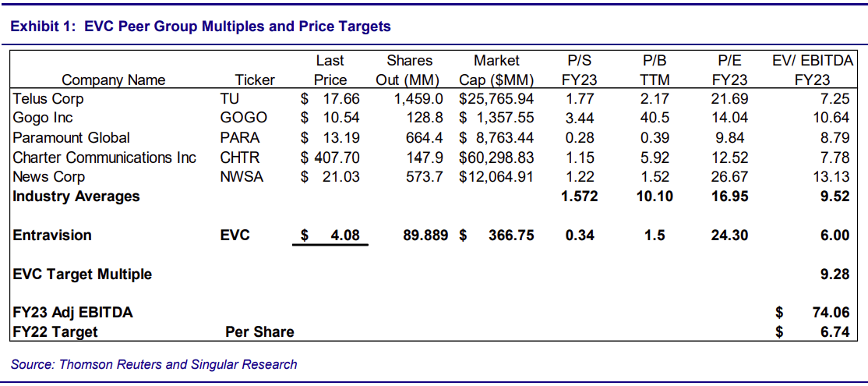Image resolution: width=868 pixels, height=386 pixels.
Task: Click the target multiple value 9.28
Action: [833, 274]
